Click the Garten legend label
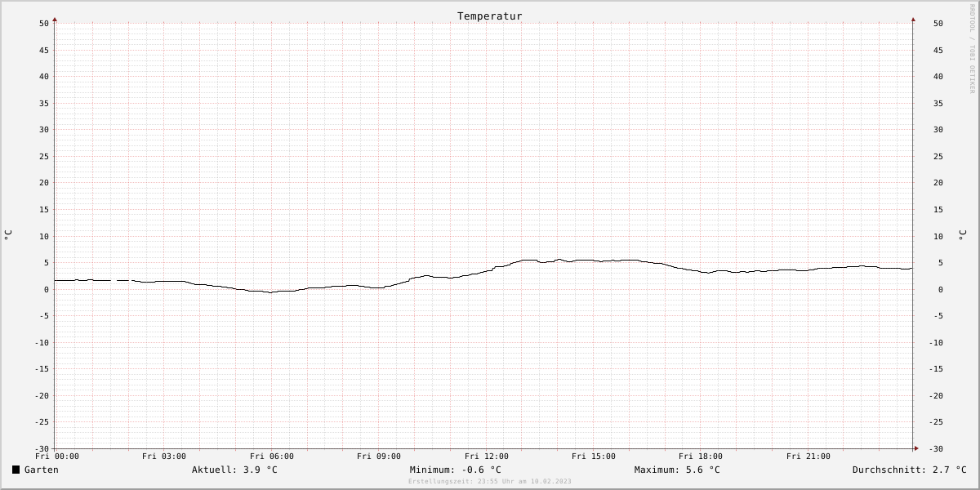The width and height of the screenshot is (980, 490). (42, 470)
